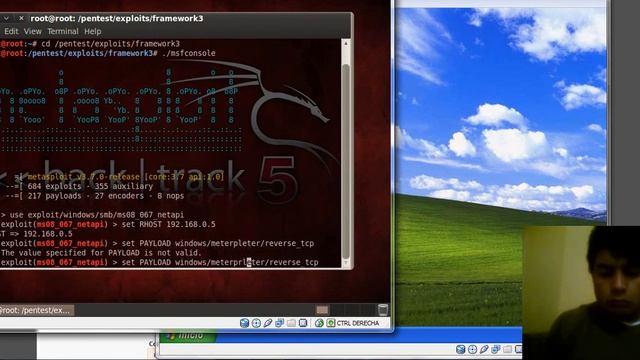Click the set RHOST 192.168.0.5 command
This screenshot has height=360, width=640.
pyautogui.click(x=169, y=224)
